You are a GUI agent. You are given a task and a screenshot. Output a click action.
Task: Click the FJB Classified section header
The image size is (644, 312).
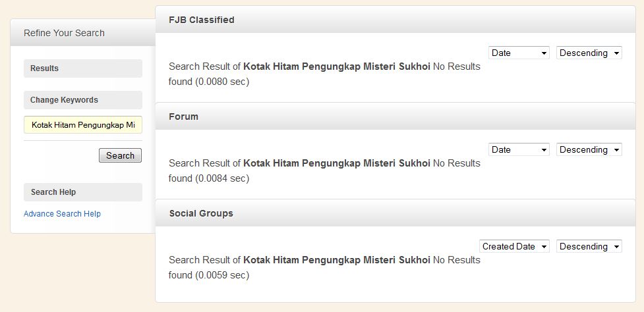tap(395, 20)
